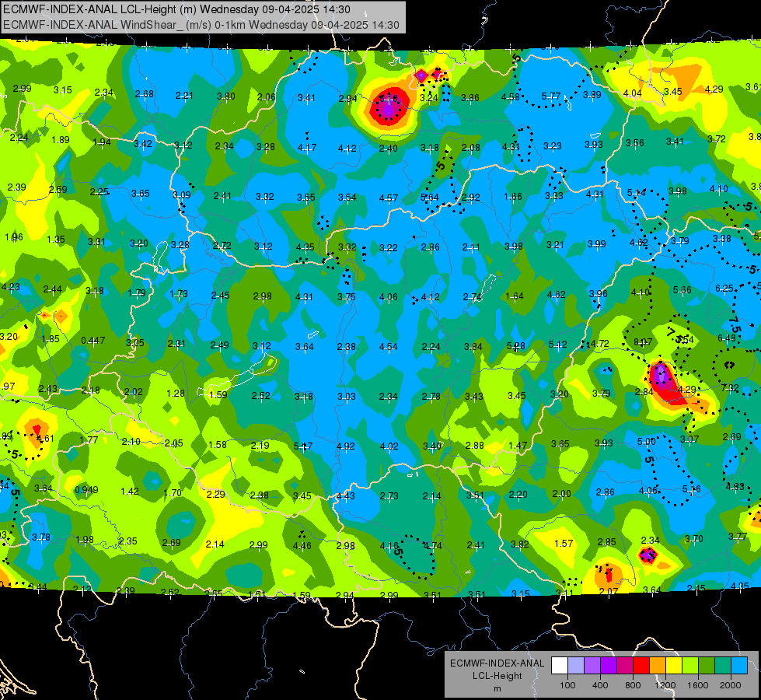Screen dimensions: 761x700
Task: Click the WindShear 0-1km title line
Action: [x=201, y=25]
